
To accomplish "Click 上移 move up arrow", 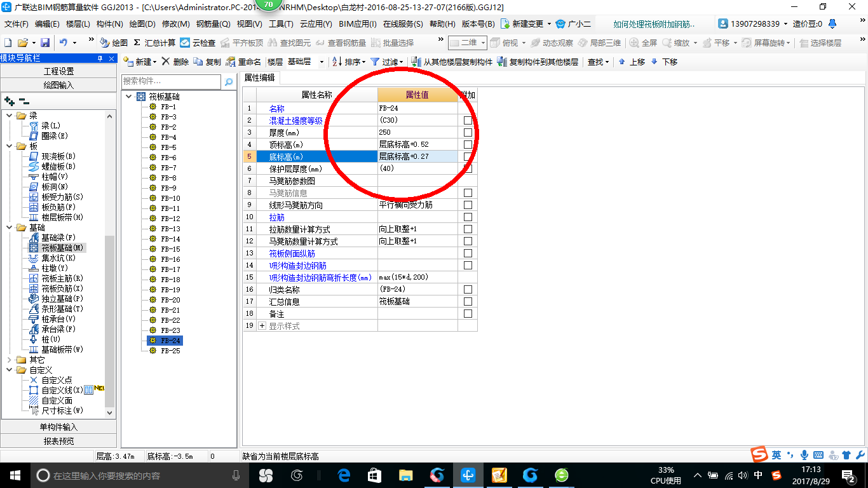I will click(x=632, y=62).
